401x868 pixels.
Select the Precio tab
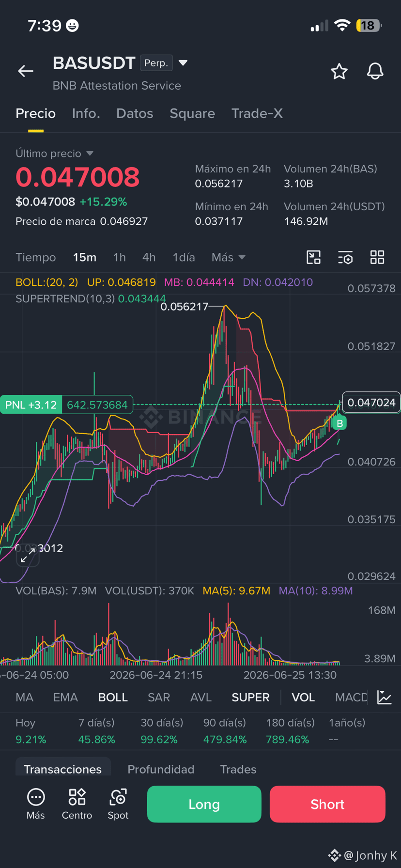point(36,113)
